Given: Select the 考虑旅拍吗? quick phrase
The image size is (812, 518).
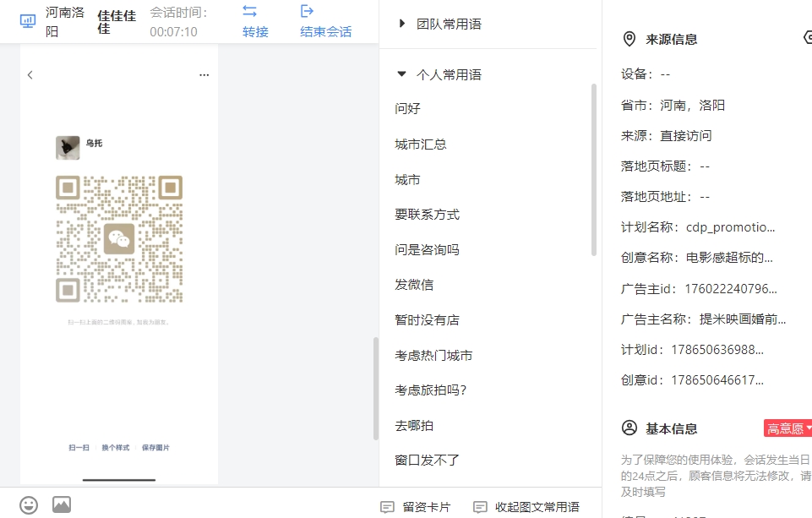Looking at the screenshot, I should (x=431, y=390).
